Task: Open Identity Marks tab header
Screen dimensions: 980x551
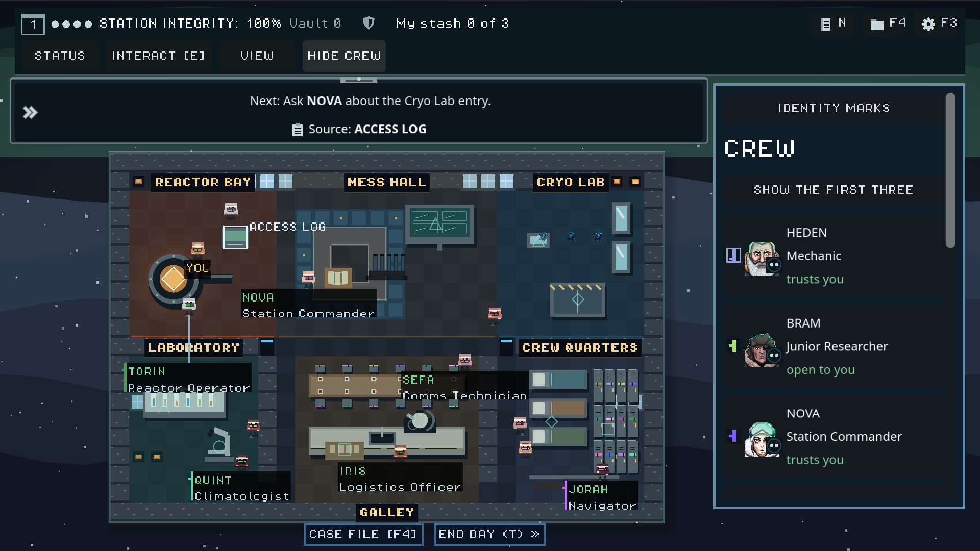Action: [x=834, y=108]
